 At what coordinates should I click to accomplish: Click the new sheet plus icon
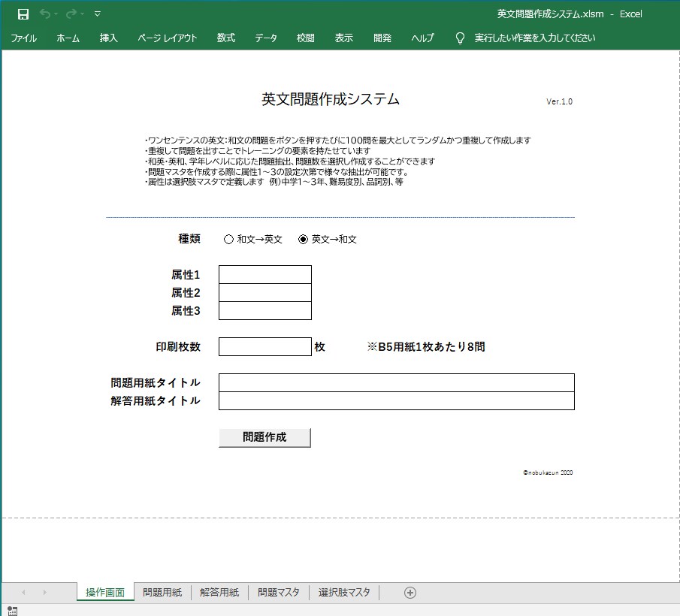point(410,593)
